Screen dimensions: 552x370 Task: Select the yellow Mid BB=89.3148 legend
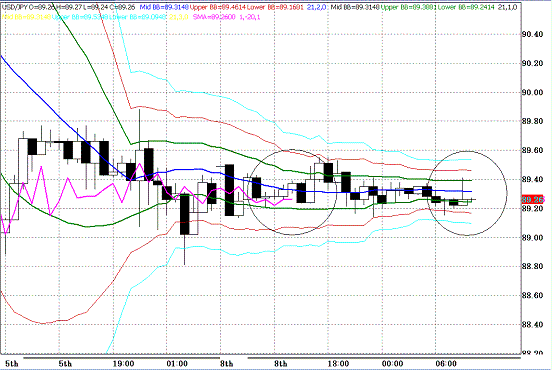click(x=26, y=17)
